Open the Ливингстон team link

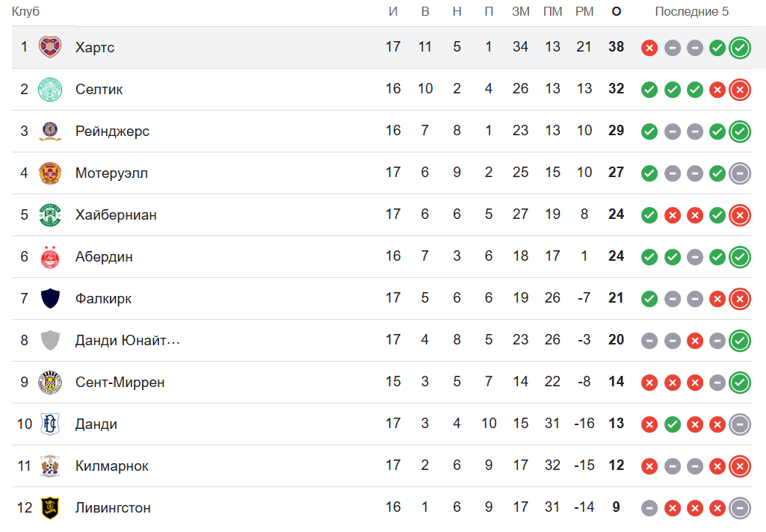(113, 507)
